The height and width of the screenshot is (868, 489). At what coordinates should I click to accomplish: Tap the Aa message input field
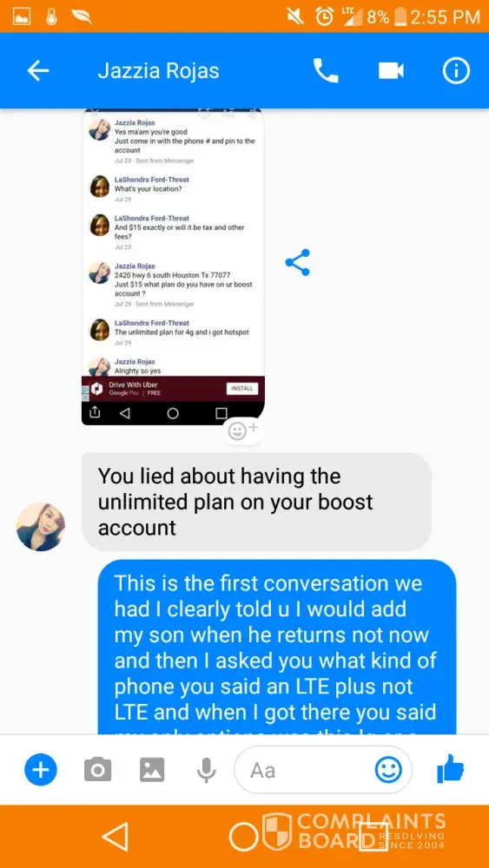tap(323, 769)
